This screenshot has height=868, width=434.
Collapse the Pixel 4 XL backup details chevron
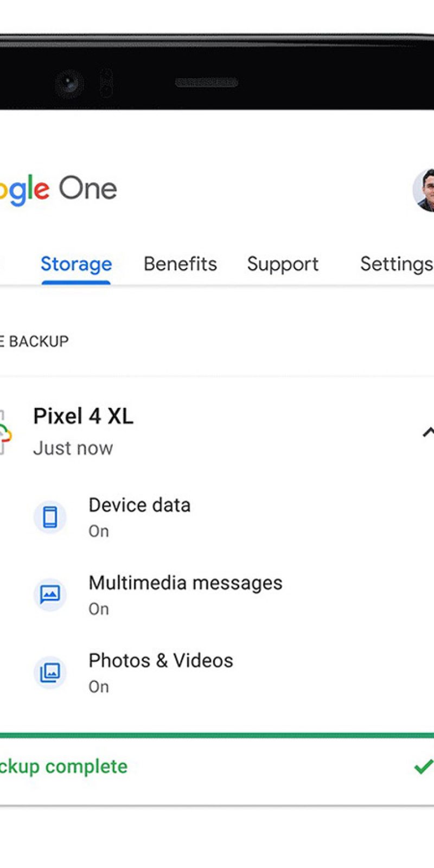tap(428, 432)
